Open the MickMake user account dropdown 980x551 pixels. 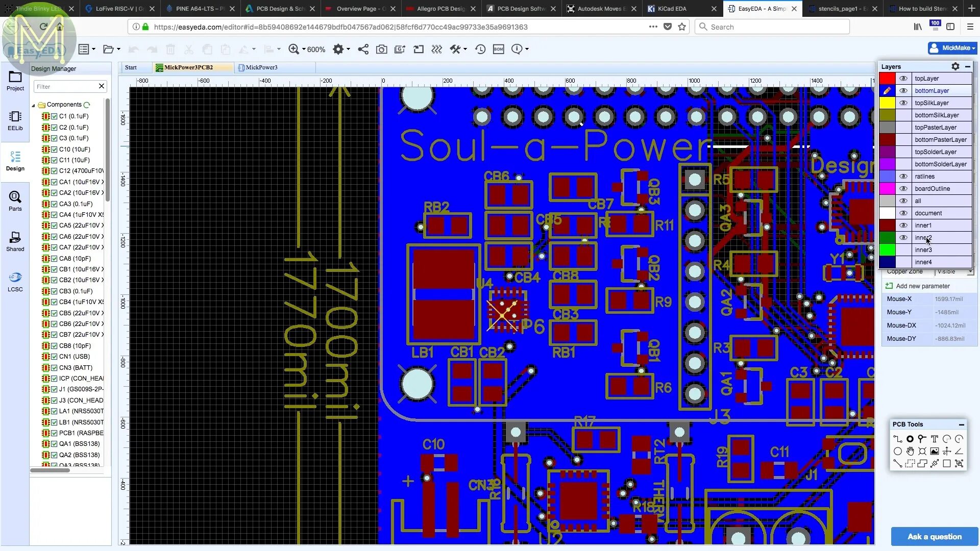[952, 48]
